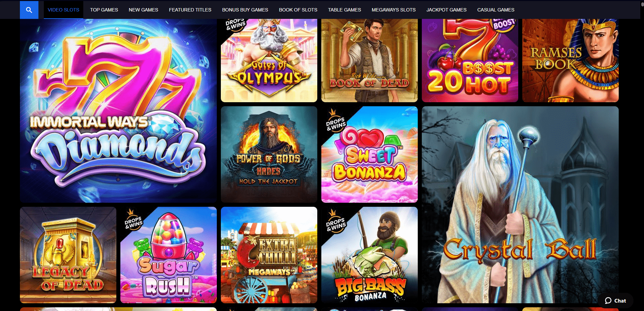Switch to the Table Games tab
The image size is (644, 311).
tap(345, 10)
